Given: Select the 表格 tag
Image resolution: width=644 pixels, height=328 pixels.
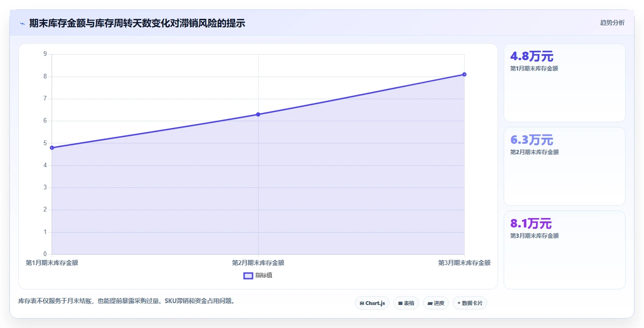Looking at the screenshot, I should 406,303.
